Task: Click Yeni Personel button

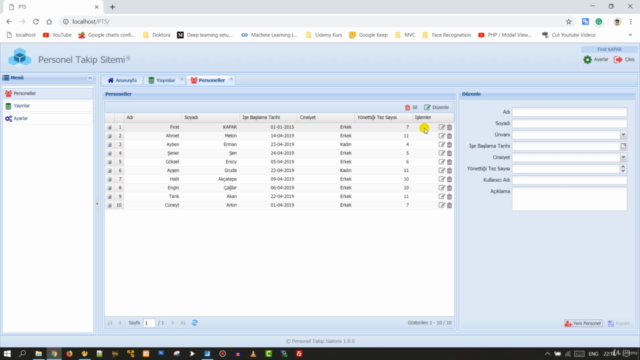Action: click(583, 323)
